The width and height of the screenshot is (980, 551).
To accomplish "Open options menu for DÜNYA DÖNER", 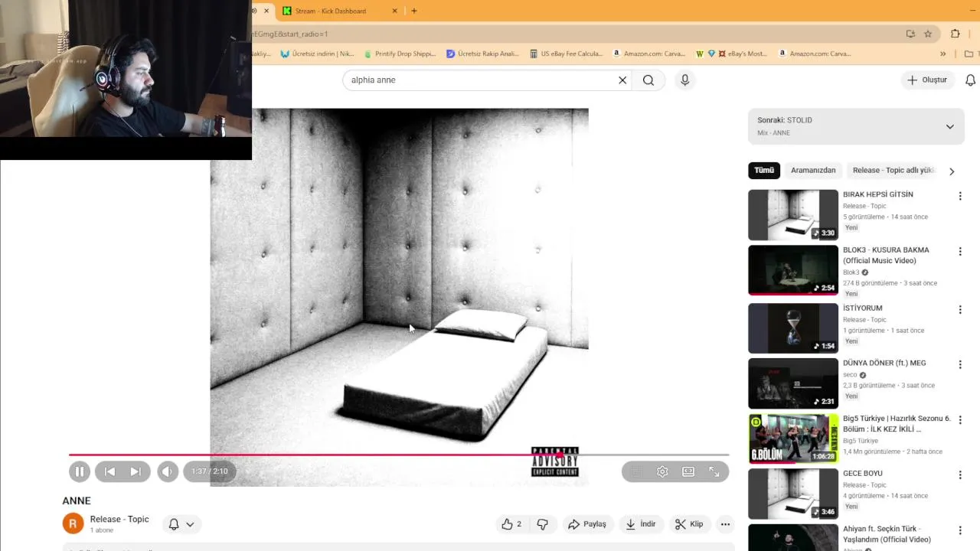I will [x=960, y=364].
